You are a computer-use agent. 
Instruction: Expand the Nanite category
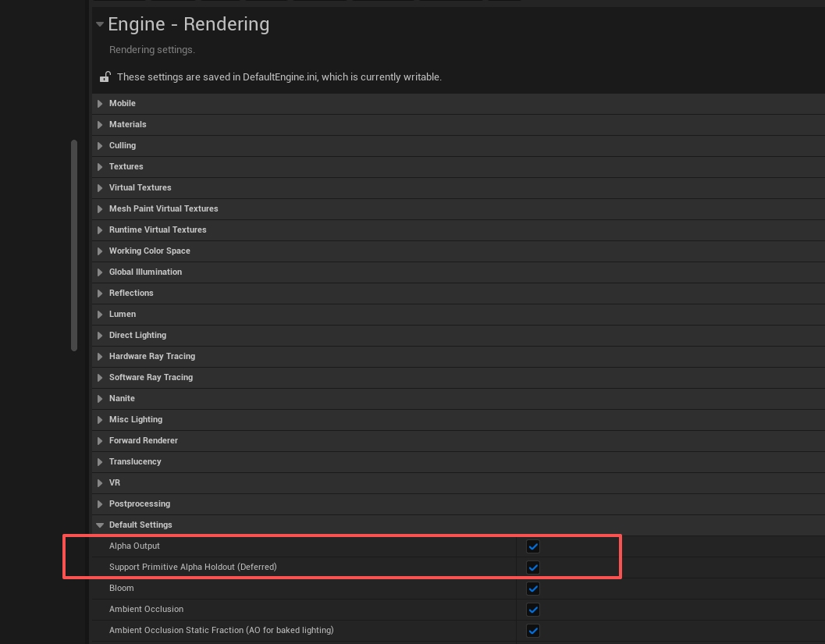100,398
